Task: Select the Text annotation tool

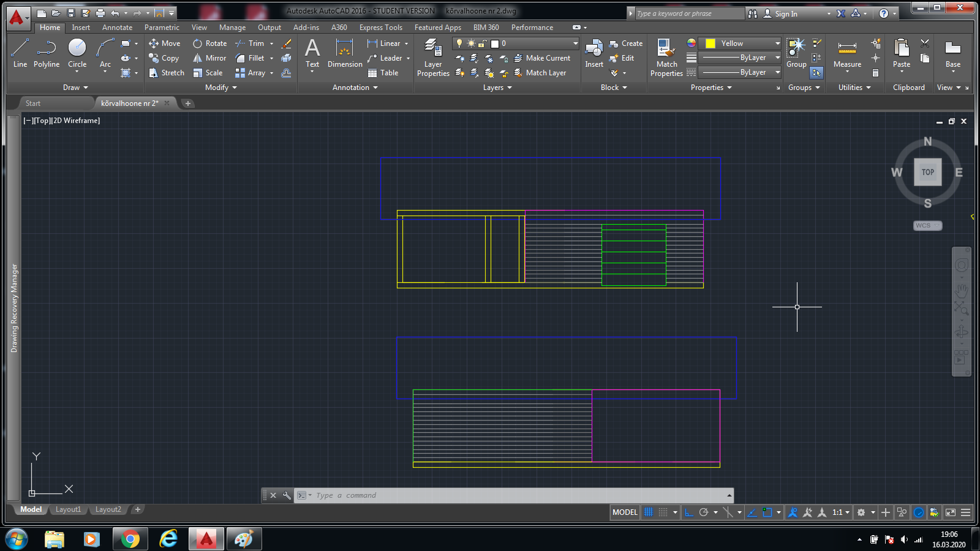Action: 312,53
